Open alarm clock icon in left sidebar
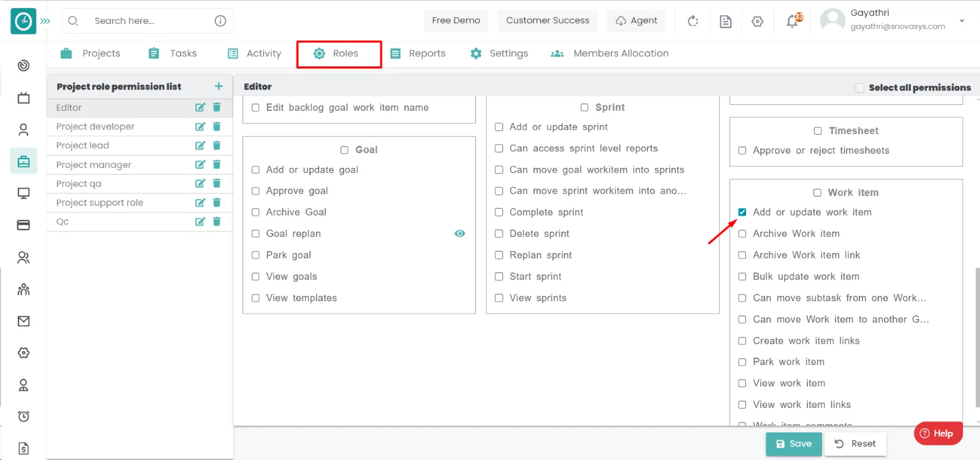This screenshot has width=980, height=460. (x=24, y=417)
